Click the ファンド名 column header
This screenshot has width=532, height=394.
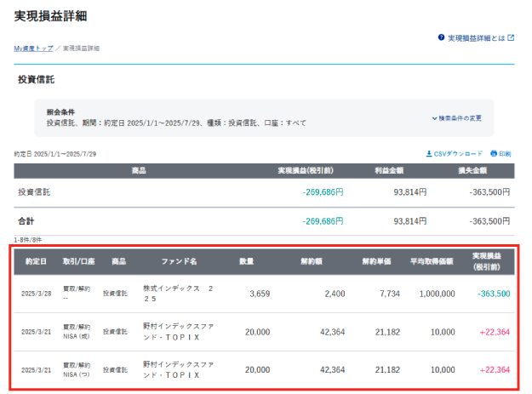pyautogui.click(x=180, y=261)
